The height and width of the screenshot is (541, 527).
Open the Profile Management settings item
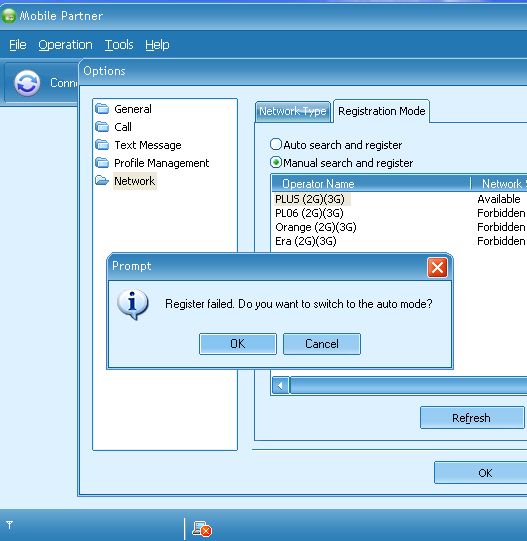[x=162, y=163]
